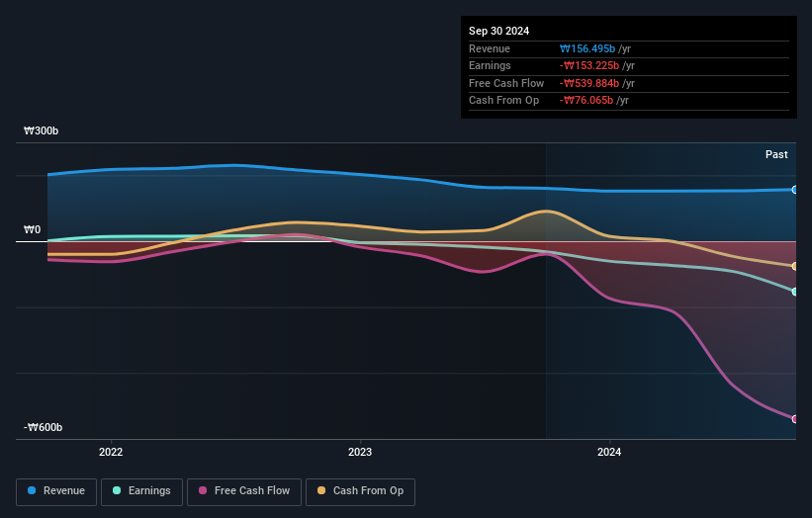Toggle the Earnings legend series

pos(141,491)
